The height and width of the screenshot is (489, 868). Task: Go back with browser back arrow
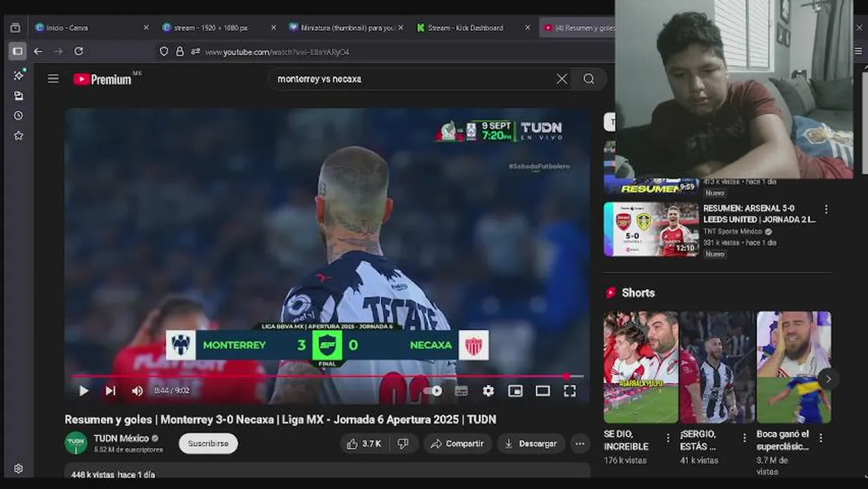[x=38, y=52]
